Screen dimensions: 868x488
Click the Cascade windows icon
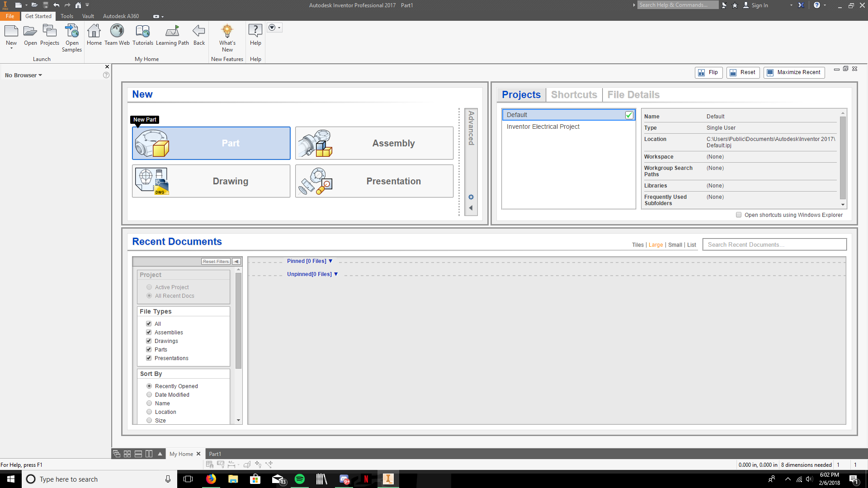point(116,454)
